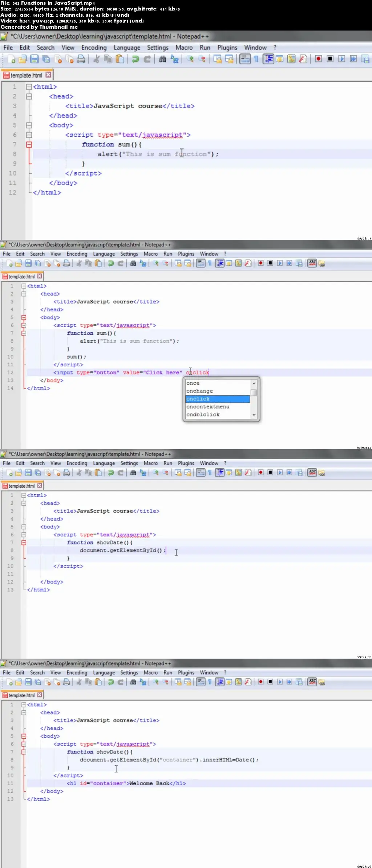Choose 'once' in the autocomplete list
The width and height of the screenshot is (372, 868).
(218, 383)
